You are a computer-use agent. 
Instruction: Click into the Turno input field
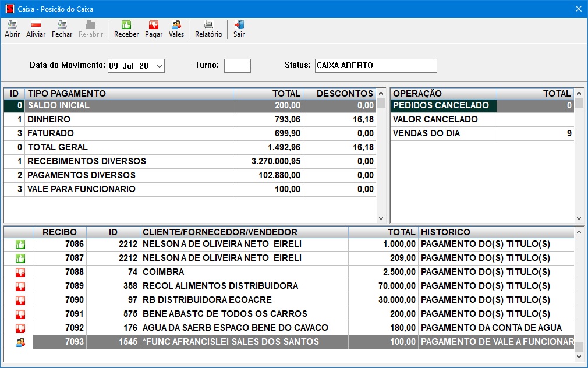point(237,66)
